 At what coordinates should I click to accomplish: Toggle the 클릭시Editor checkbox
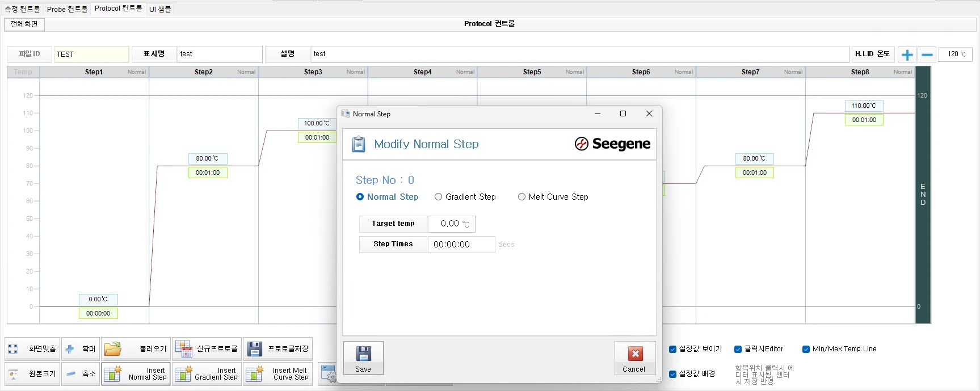tap(738, 350)
